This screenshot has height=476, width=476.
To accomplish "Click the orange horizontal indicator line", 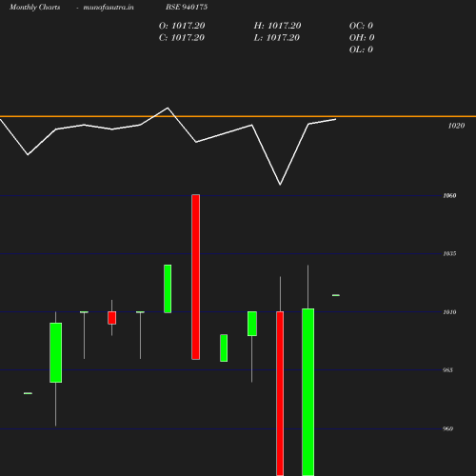I will [238, 116].
